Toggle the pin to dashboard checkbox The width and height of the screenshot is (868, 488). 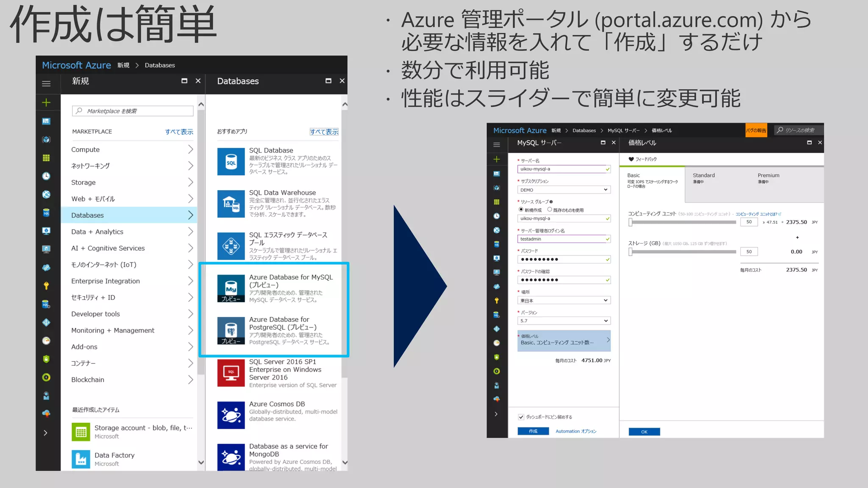[x=521, y=417]
